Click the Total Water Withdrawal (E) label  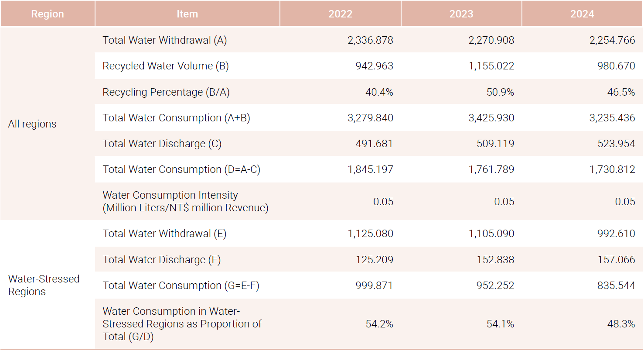[164, 234]
